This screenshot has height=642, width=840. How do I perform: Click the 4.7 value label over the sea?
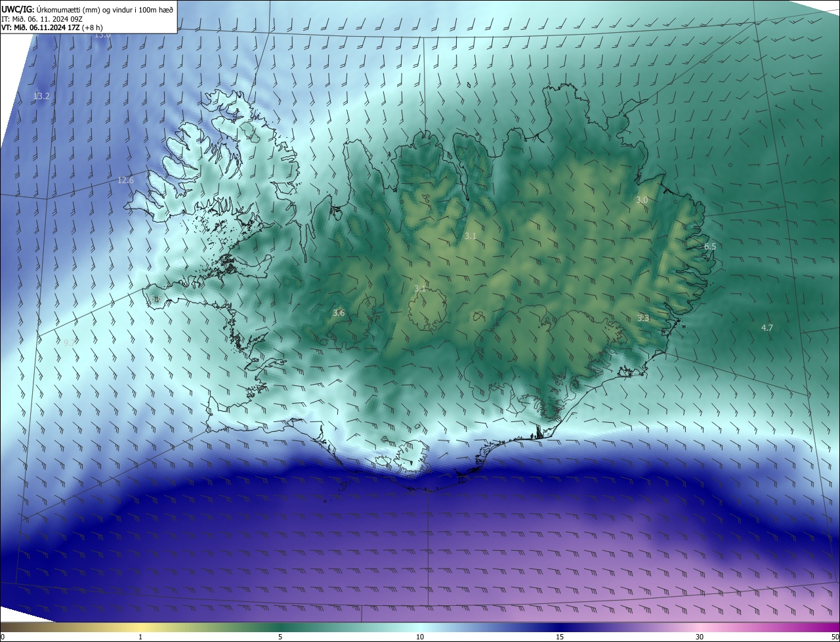click(x=766, y=328)
